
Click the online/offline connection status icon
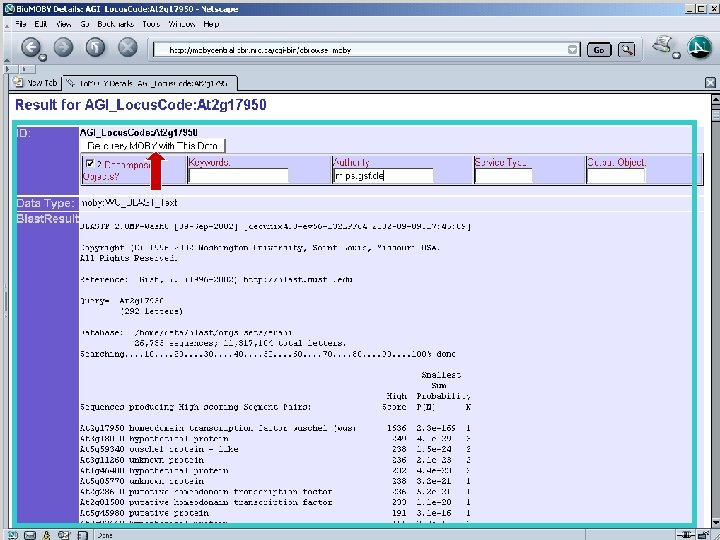point(686,535)
